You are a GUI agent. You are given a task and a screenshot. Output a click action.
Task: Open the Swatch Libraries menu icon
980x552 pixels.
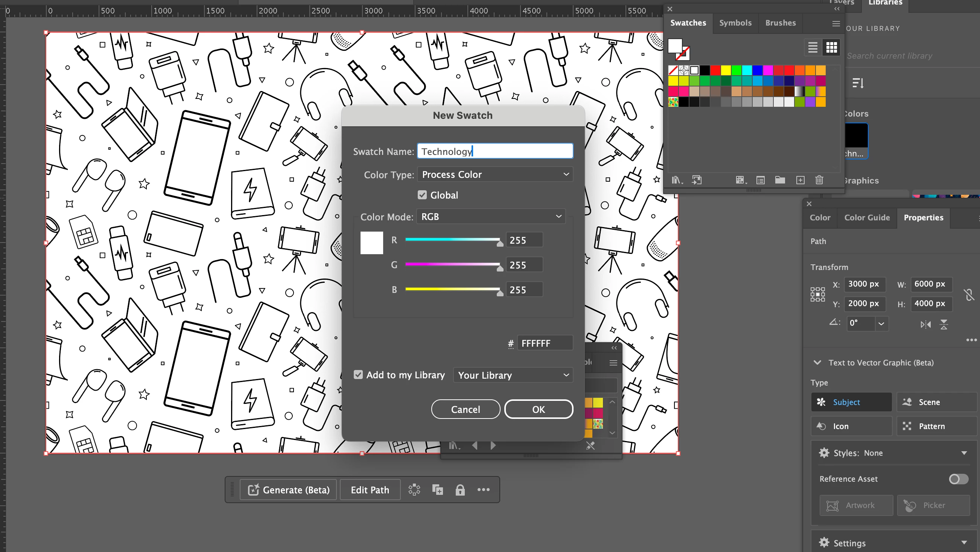[677, 180]
